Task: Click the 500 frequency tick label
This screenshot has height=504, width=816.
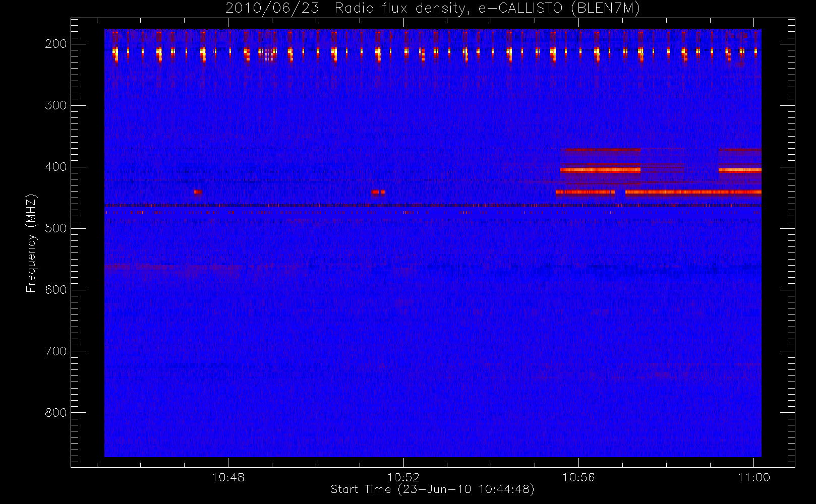Action: click(x=55, y=228)
